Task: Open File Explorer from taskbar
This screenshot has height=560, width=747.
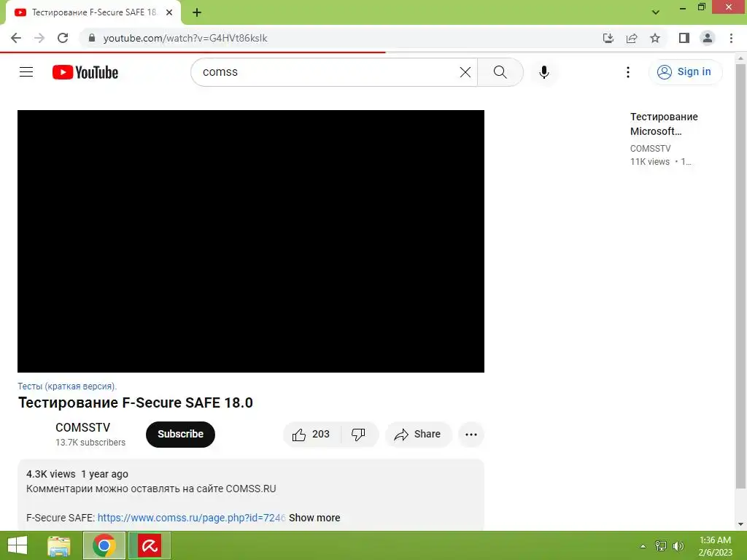Action: coord(59,545)
